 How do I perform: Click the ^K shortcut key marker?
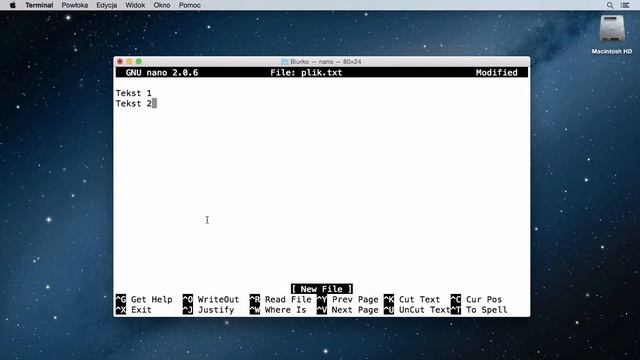pos(389,299)
